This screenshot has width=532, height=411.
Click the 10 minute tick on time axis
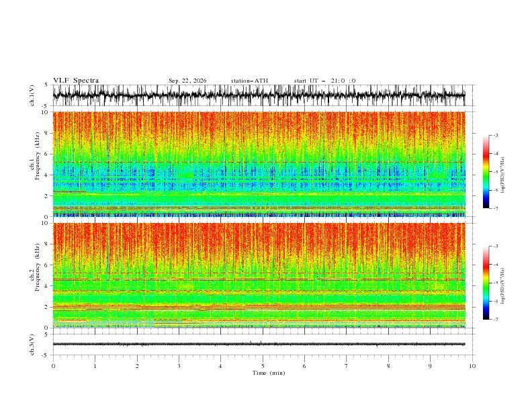click(x=472, y=366)
